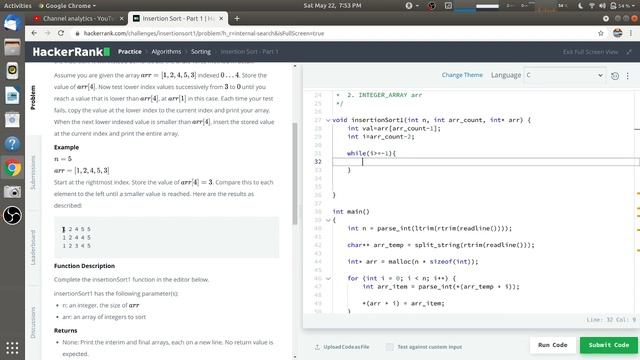Close the Insertion Sort tab
Viewport: 640px width, 360px height.
click(221, 18)
